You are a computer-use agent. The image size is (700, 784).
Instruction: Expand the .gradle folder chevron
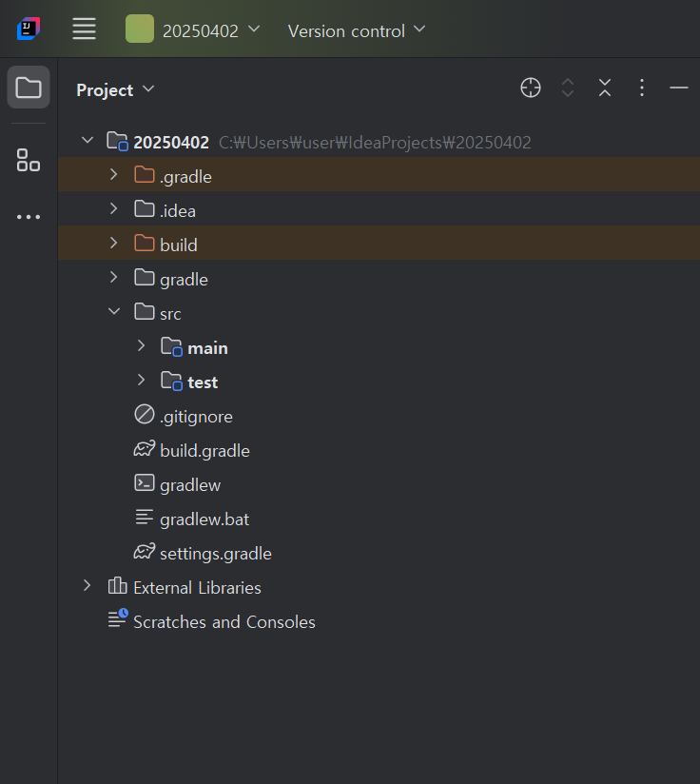click(113, 175)
